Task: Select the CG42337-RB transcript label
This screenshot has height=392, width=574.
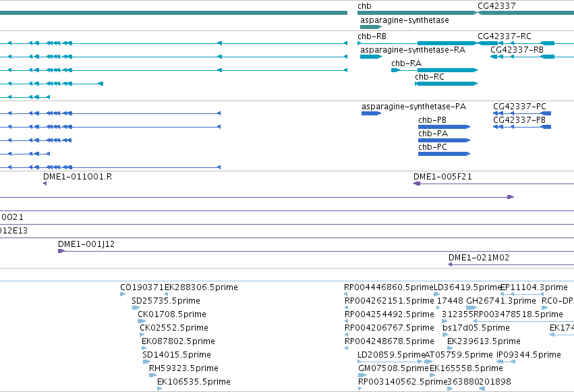Action: [x=517, y=50]
